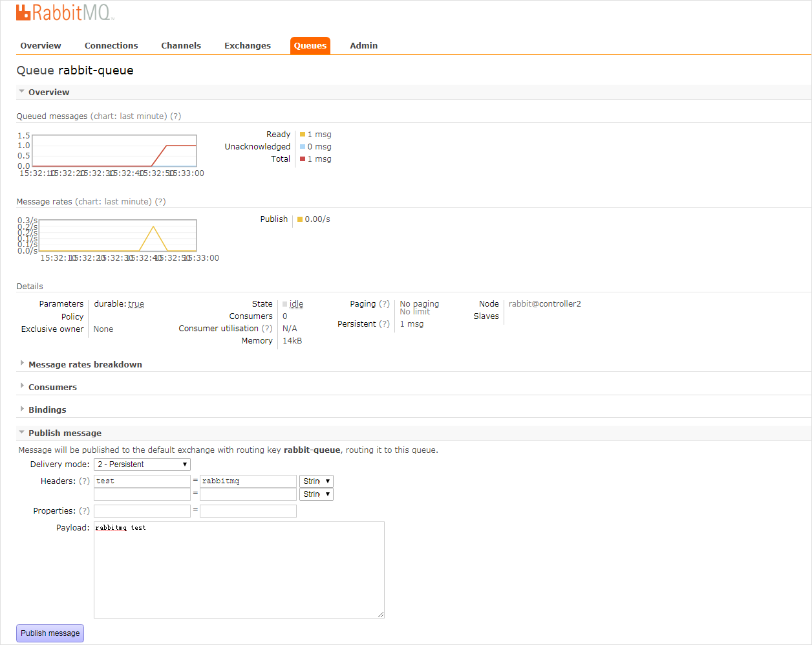Click the help icon next to Queued messages
This screenshot has width=812, height=645.
175,116
